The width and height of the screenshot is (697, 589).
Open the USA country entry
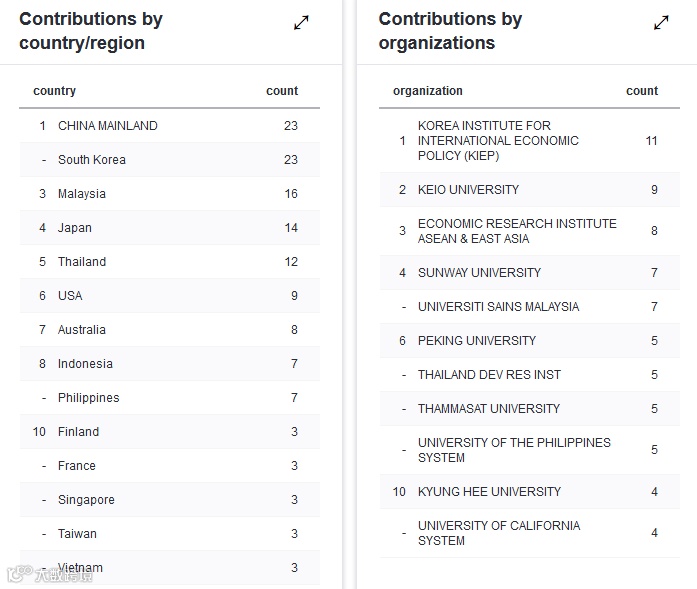pyautogui.click(x=170, y=296)
